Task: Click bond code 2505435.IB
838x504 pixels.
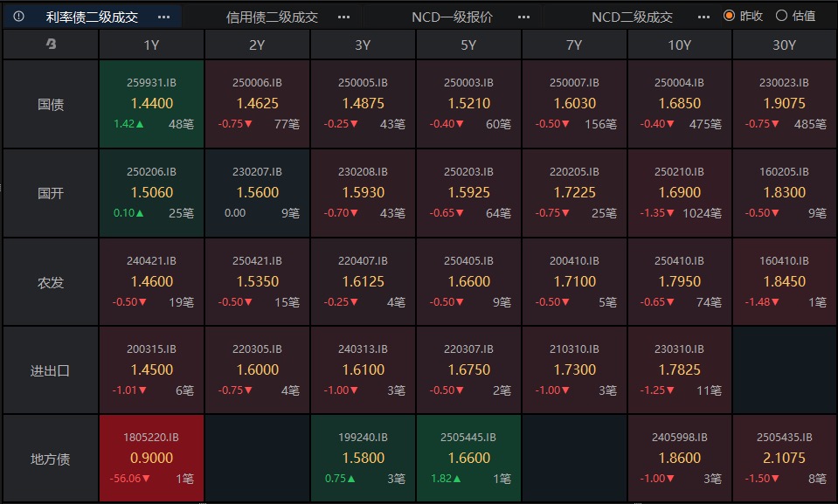Action: click(x=784, y=438)
